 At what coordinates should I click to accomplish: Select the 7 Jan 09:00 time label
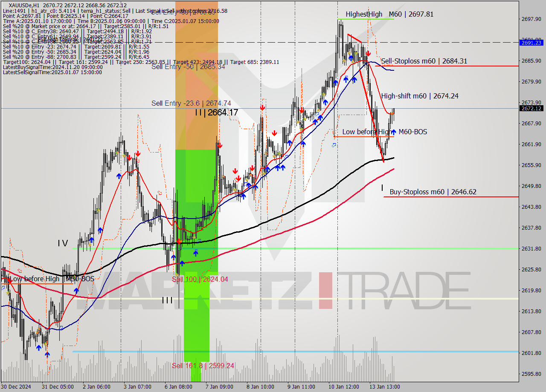[219, 387]
